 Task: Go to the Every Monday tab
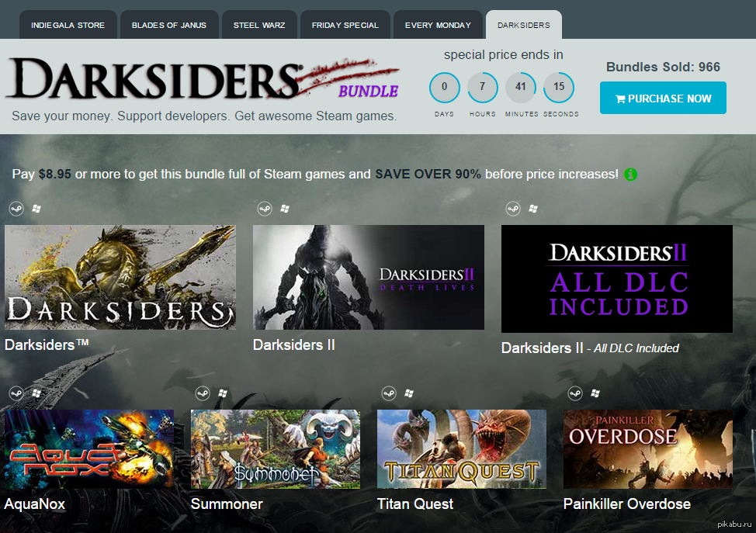pyautogui.click(x=438, y=25)
